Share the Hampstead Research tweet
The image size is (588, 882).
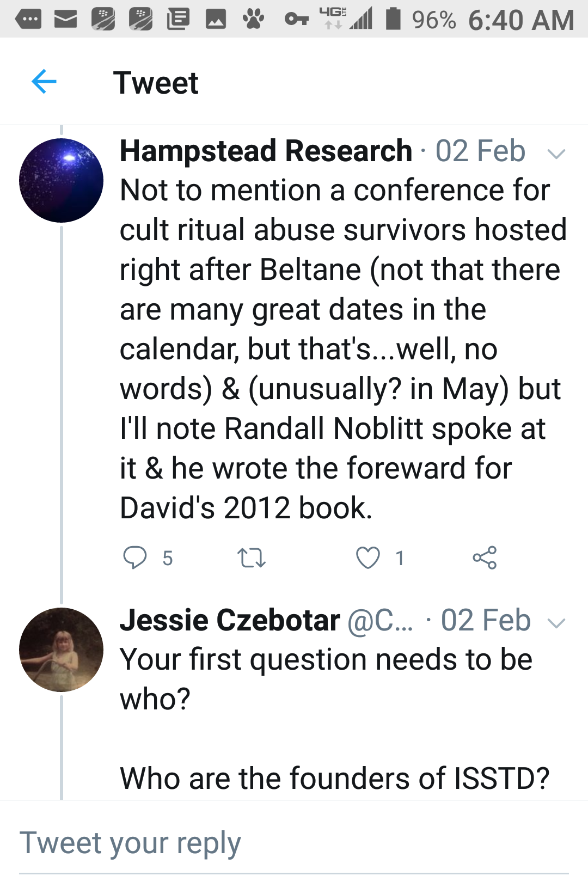coord(485,558)
